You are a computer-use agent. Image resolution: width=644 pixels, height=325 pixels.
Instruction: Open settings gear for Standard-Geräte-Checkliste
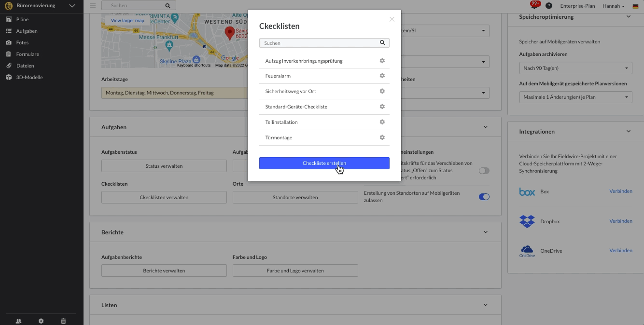click(x=382, y=107)
